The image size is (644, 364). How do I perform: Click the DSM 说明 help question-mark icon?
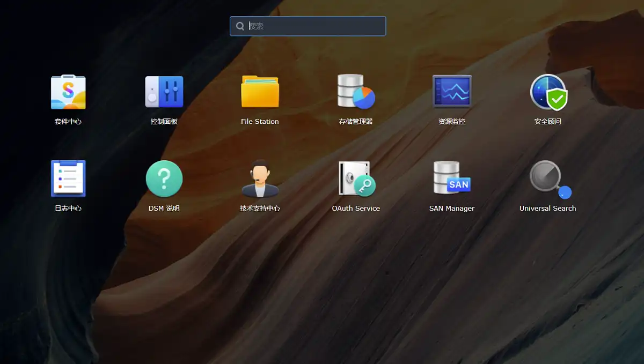click(164, 179)
